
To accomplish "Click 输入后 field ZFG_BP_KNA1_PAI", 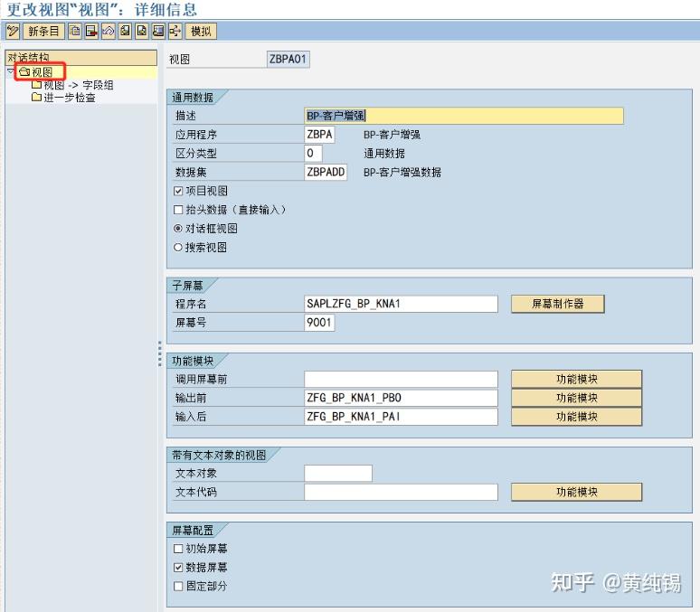I will (x=401, y=417).
